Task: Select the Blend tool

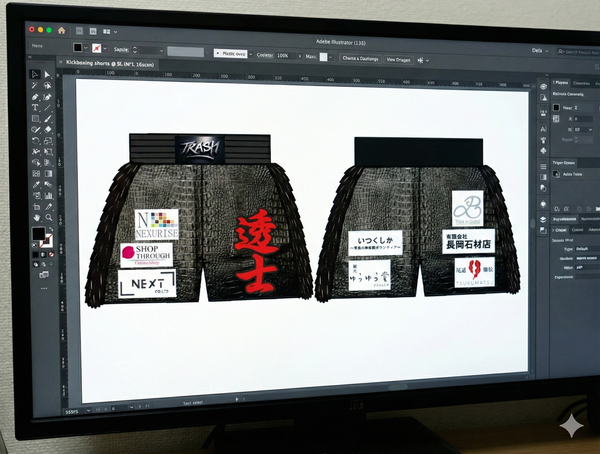Action: coord(49,185)
